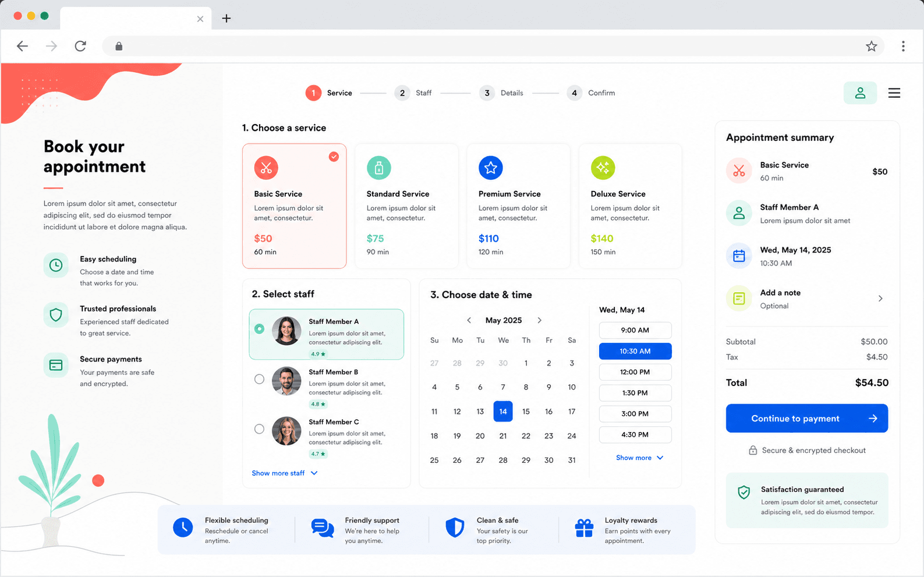Click the scissors icon in Appointment summary
The height and width of the screenshot is (577, 924).
(739, 171)
